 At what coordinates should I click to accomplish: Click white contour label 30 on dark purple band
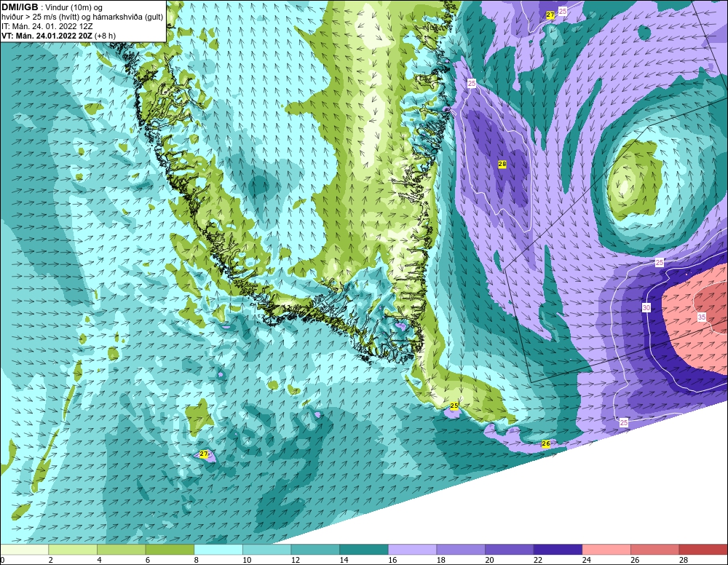click(x=646, y=308)
